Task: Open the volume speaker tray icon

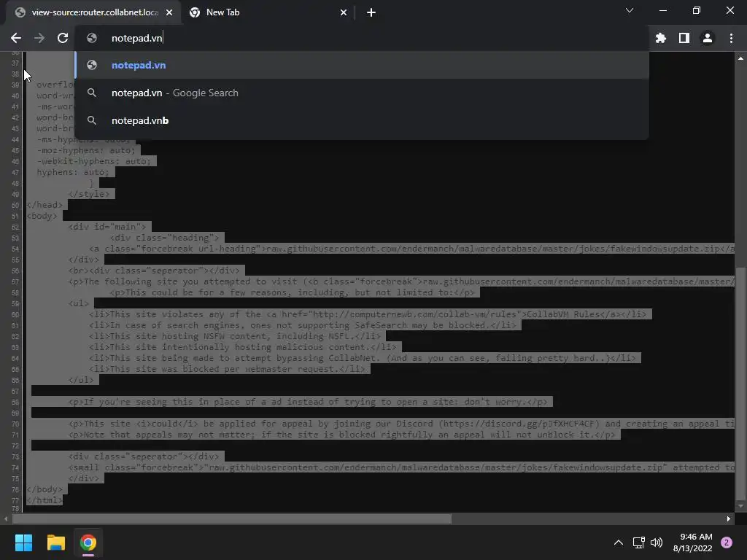Action: click(x=657, y=542)
